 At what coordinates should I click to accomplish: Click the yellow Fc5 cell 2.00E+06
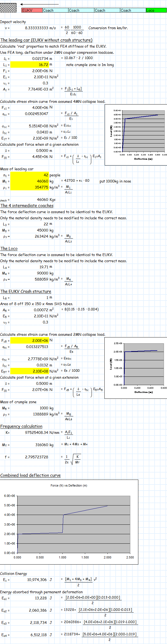30,341
